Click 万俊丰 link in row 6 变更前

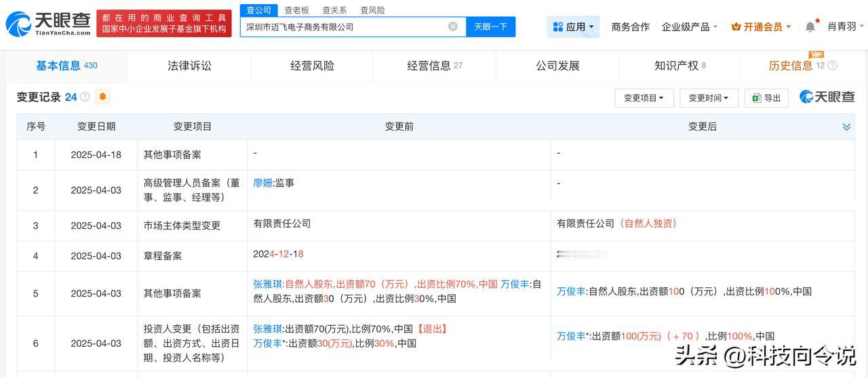tap(267, 343)
